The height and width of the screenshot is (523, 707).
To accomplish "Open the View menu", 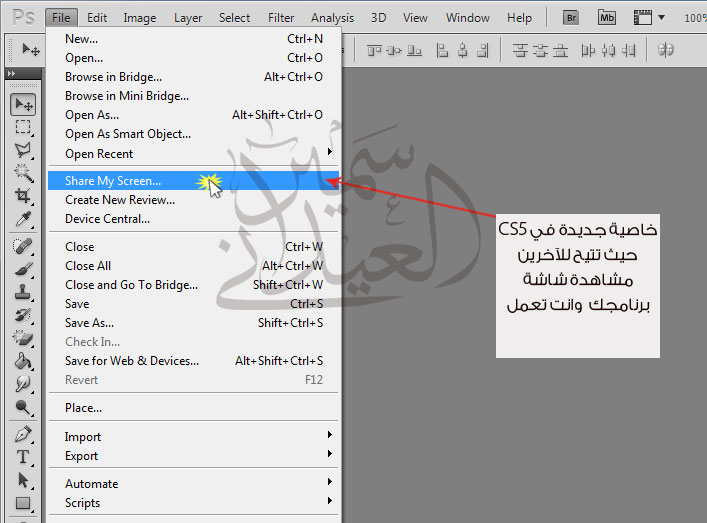I will click(x=415, y=18).
